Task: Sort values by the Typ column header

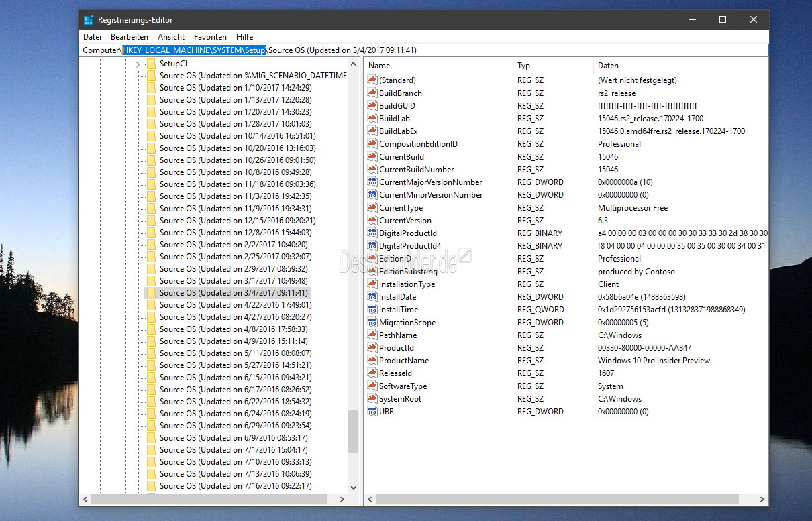Action: pos(554,66)
